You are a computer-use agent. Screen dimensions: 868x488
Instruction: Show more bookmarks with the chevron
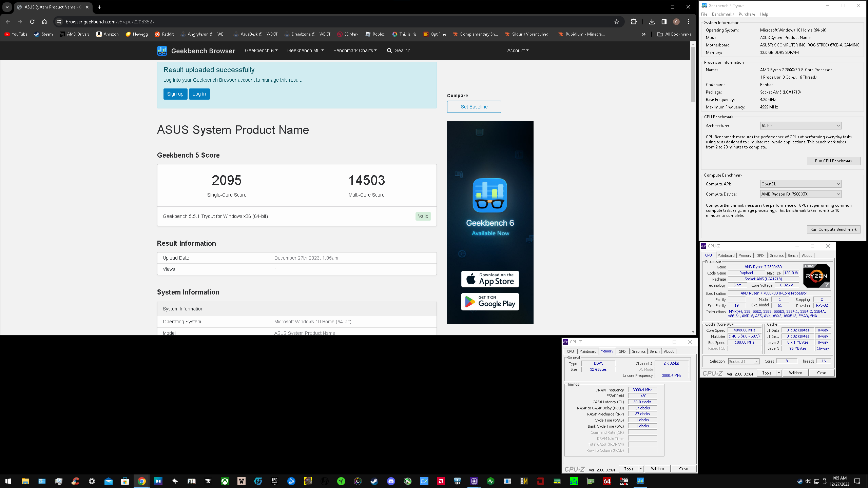[643, 34]
